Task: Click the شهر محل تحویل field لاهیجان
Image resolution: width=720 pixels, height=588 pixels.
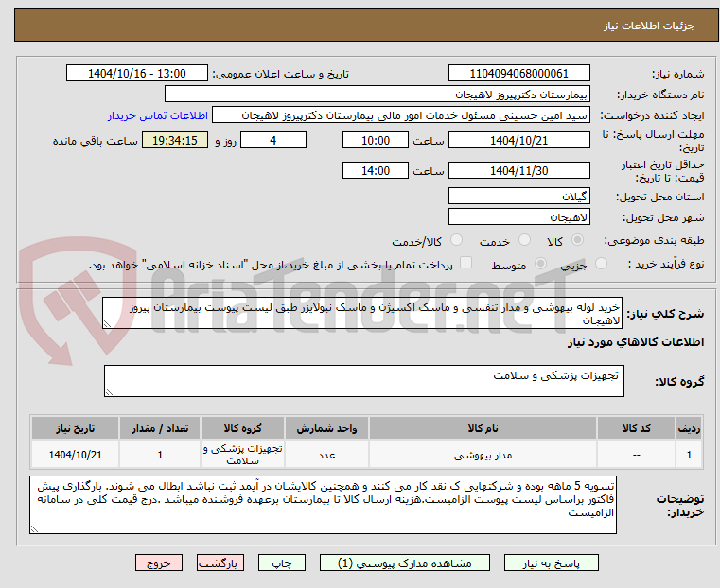Action: point(518,216)
